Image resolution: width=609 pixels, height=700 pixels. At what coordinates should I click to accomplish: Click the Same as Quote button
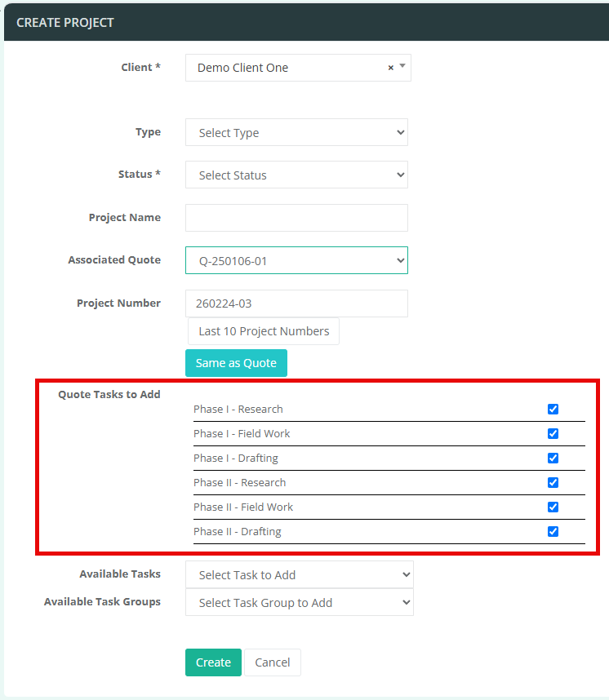[236, 363]
